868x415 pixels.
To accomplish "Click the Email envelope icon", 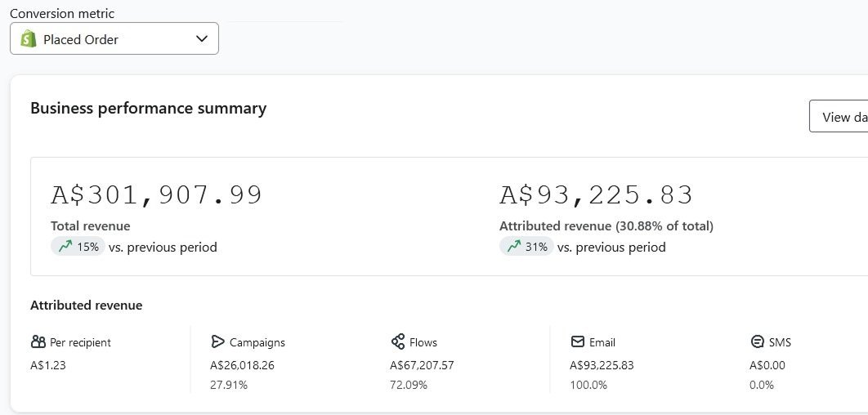I will tap(577, 342).
